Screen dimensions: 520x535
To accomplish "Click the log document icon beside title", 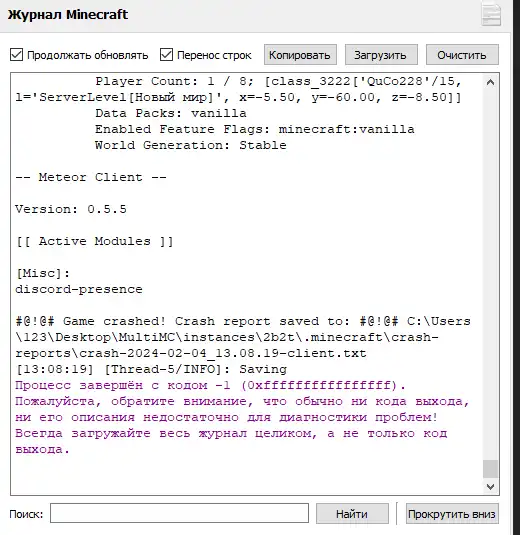I will (x=491, y=13).
